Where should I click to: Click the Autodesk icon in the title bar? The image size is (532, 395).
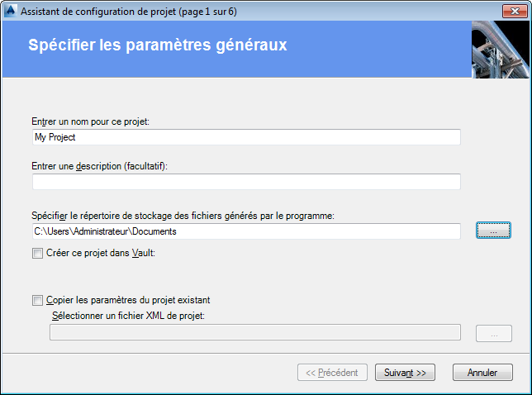(9, 11)
